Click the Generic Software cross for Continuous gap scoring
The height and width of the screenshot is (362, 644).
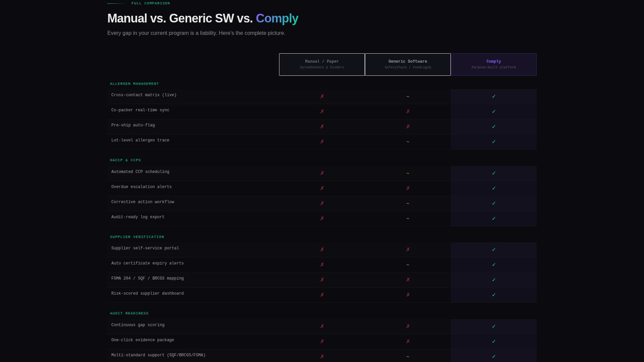pos(408,326)
